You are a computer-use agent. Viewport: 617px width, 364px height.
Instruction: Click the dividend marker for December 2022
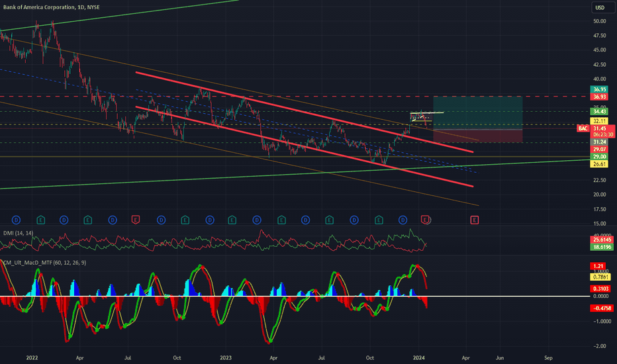210,220
